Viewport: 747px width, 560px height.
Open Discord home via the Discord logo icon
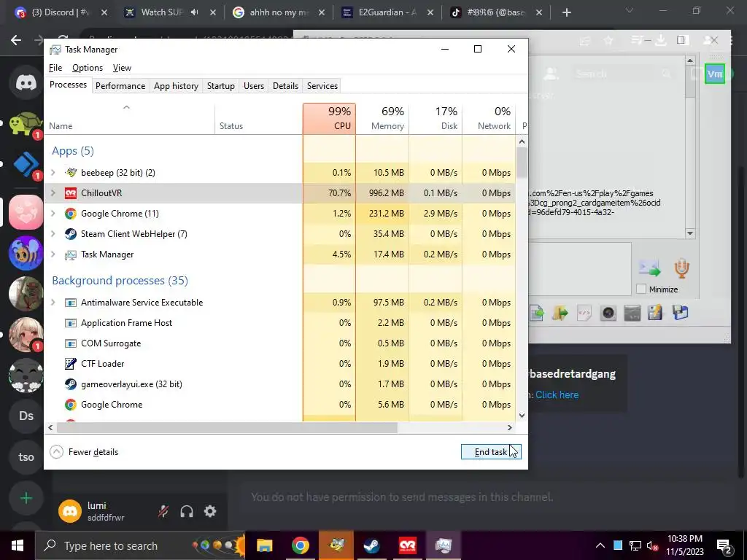(x=26, y=82)
